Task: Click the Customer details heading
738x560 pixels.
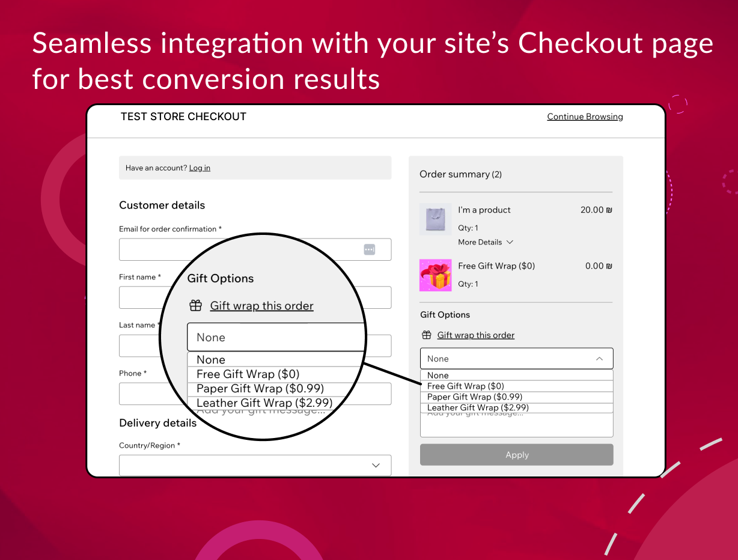Action: (162, 205)
